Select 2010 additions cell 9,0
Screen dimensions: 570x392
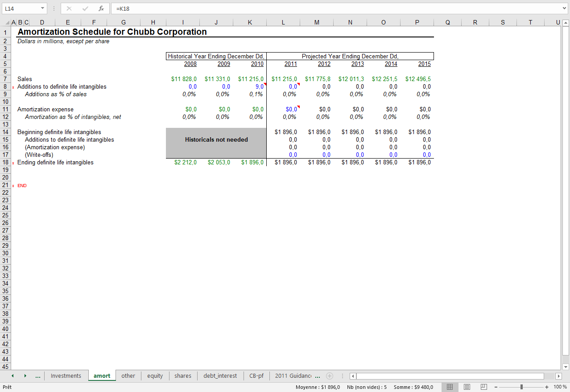[250, 86]
